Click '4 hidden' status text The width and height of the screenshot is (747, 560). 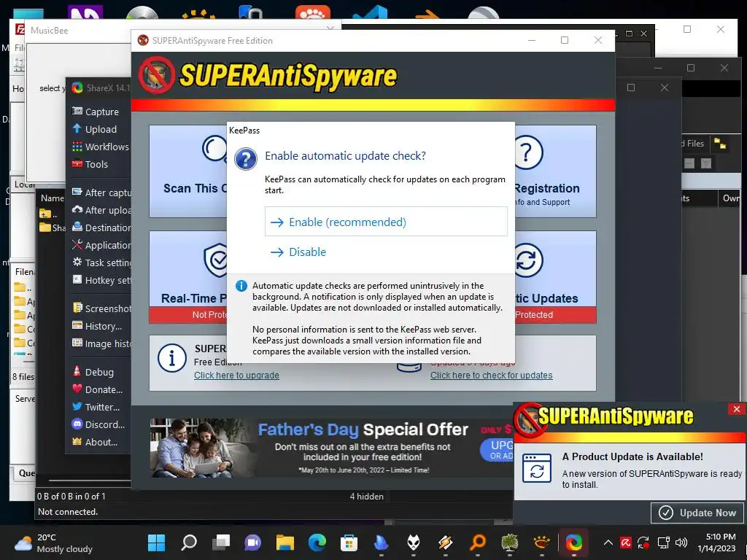click(x=366, y=496)
